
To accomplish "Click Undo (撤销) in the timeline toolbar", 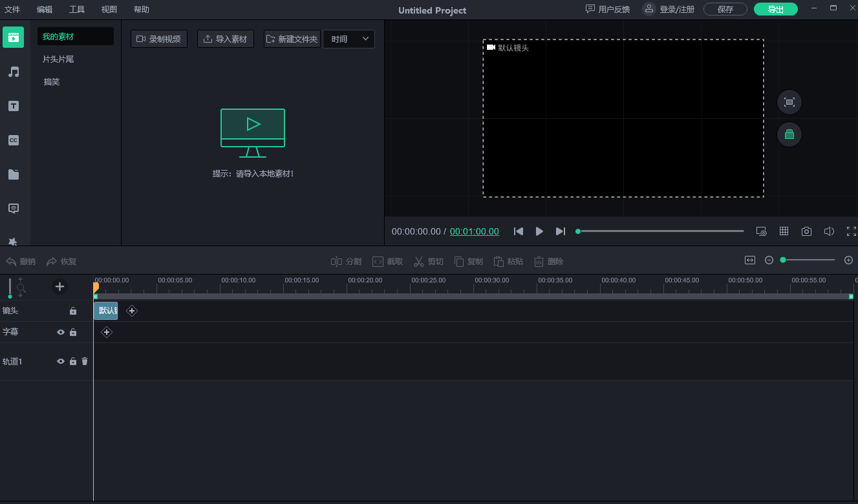I will coord(21,262).
